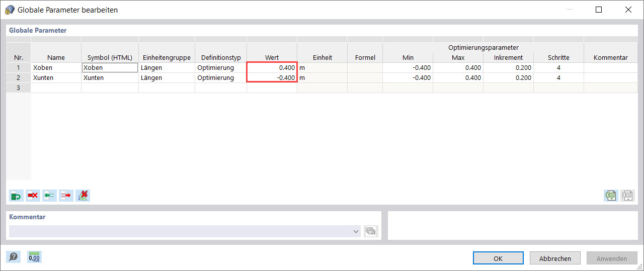The image size is (644, 271).
Task: Click the Formel cell of row Xoben
Action: click(365, 67)
